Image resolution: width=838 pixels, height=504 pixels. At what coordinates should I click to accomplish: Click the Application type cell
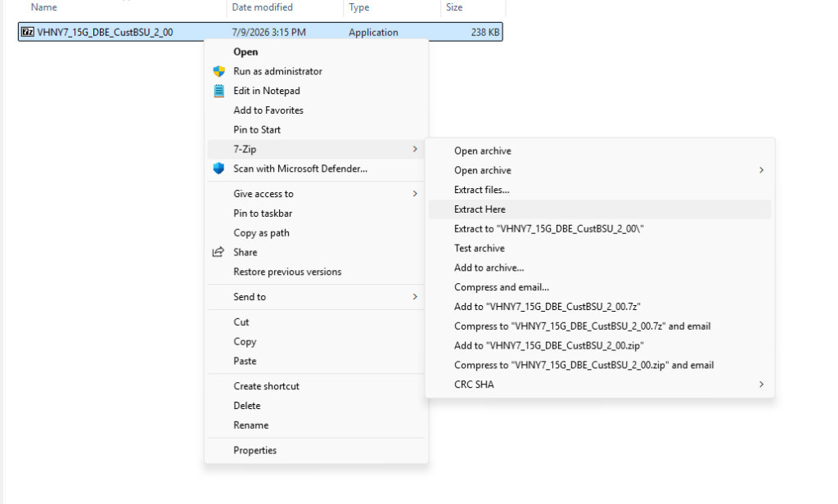click(x=373, y=32)
